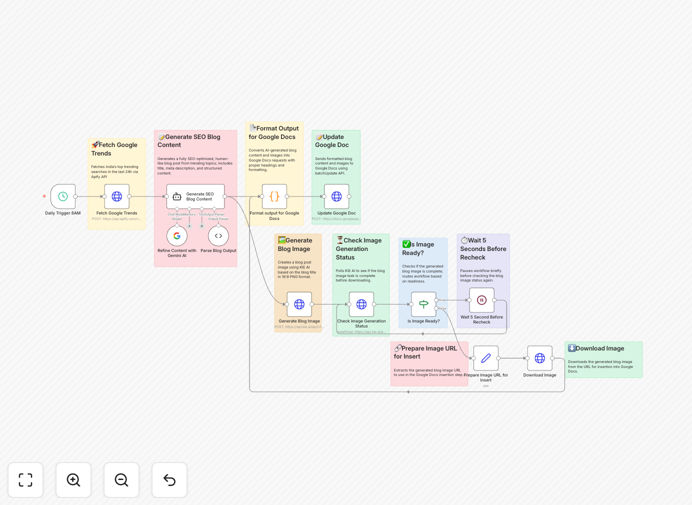Screen dimensions: 692x505
Task: Click the Check Image Generation Status note heading
Action: click(358, 249)
